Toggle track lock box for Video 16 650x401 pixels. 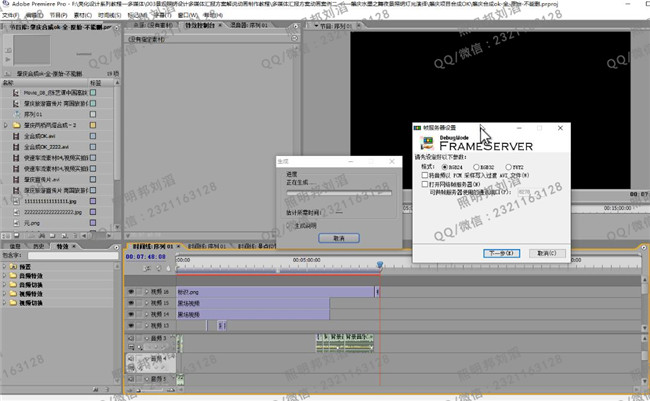click(x=139, y=292)
